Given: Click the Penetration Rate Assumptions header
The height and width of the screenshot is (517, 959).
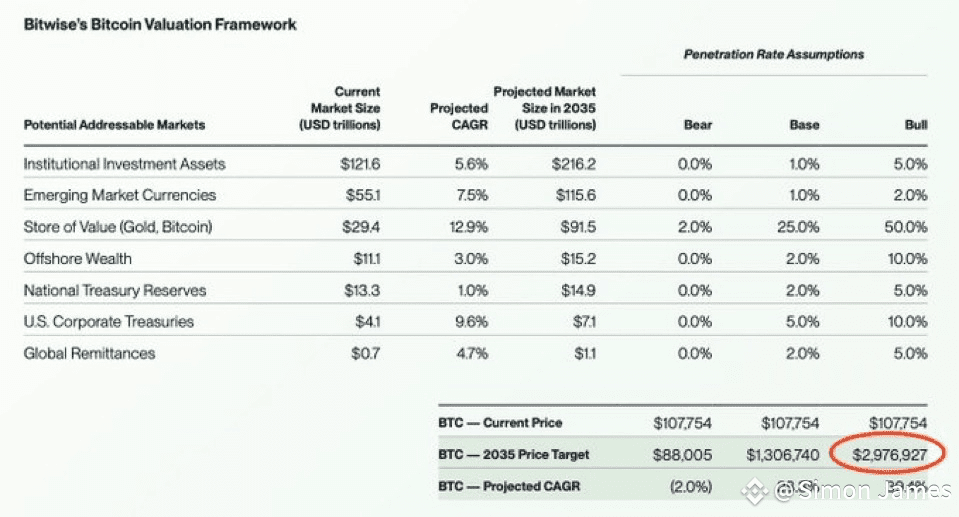Looking at the screenshot, I should 774,54.
